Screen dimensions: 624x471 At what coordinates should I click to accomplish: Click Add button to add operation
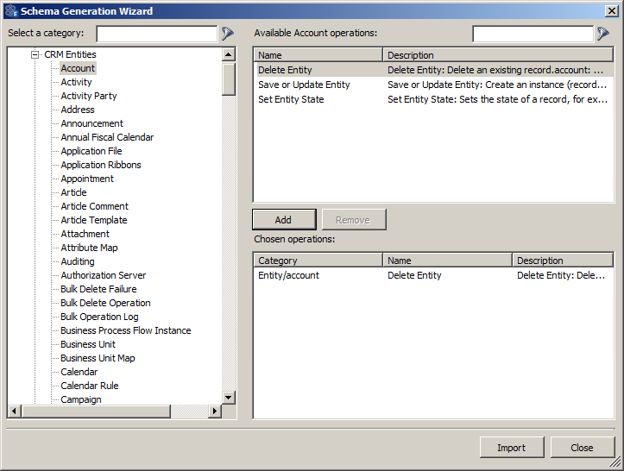(284, 220)
